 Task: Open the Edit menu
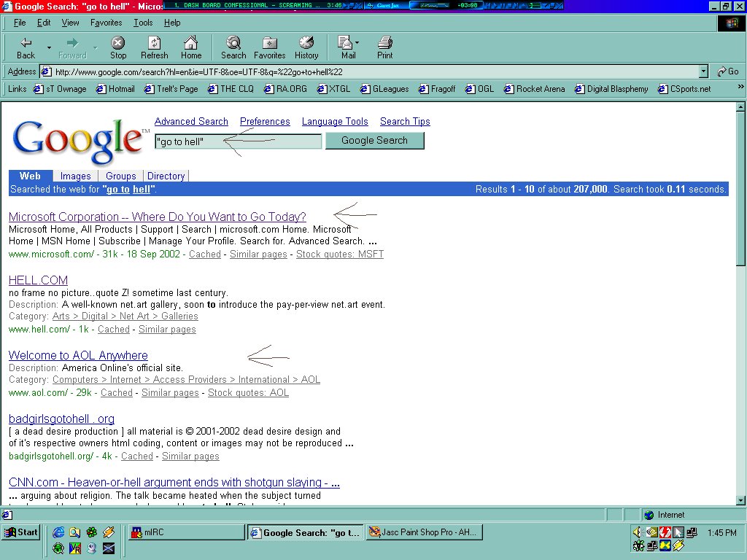click(x=44, y=23)
